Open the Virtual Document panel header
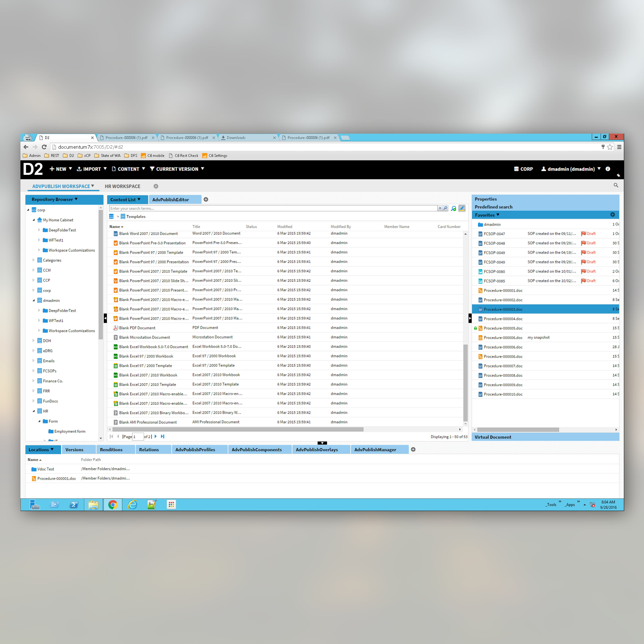This screenshot has width=644, height=644. 493,437
